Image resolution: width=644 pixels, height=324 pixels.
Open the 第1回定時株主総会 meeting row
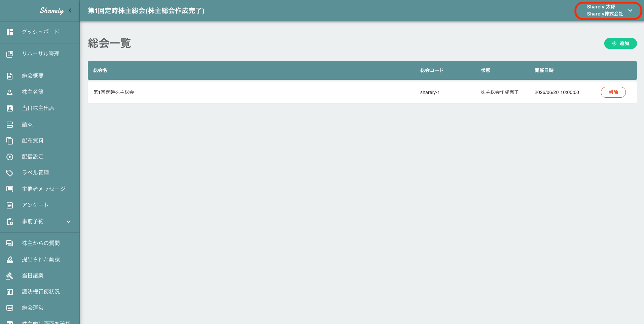(113, 92)
